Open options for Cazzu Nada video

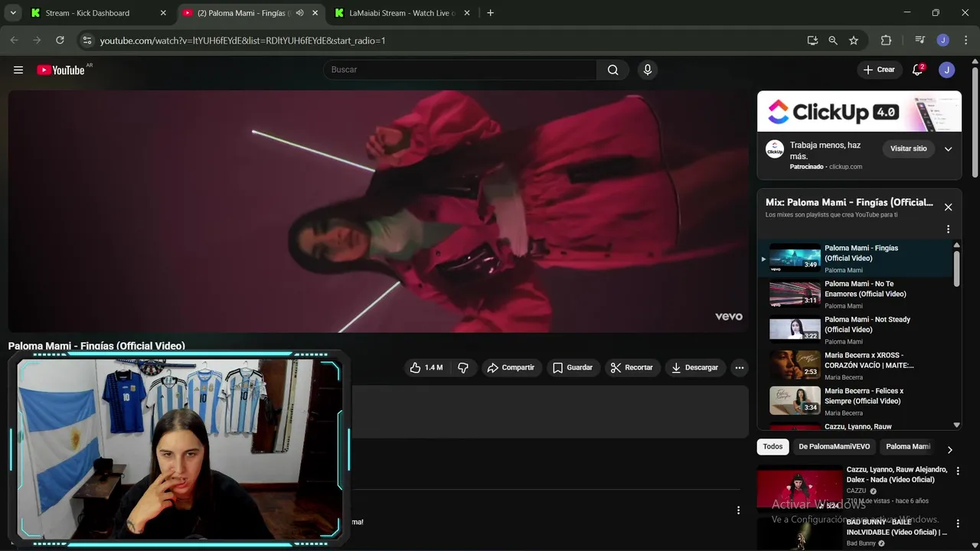pos(957,471)
